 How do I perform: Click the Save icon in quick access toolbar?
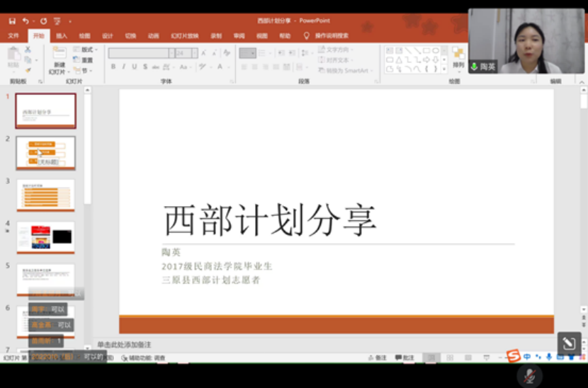click(12, 21)
